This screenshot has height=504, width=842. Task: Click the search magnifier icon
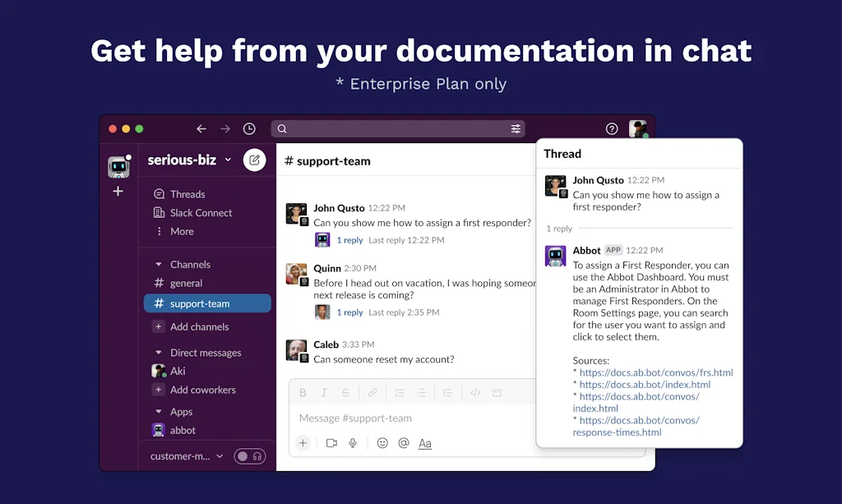pos(282,129)
